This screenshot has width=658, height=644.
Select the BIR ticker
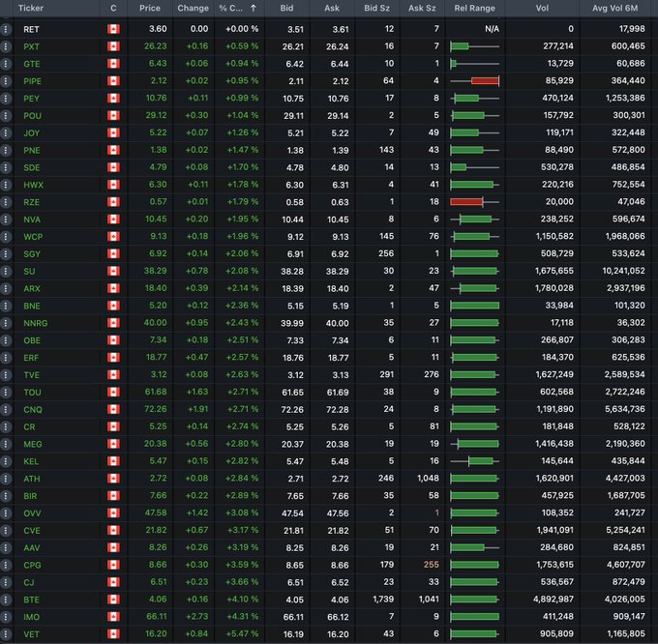pyautogui.click(x=30, y=496)
